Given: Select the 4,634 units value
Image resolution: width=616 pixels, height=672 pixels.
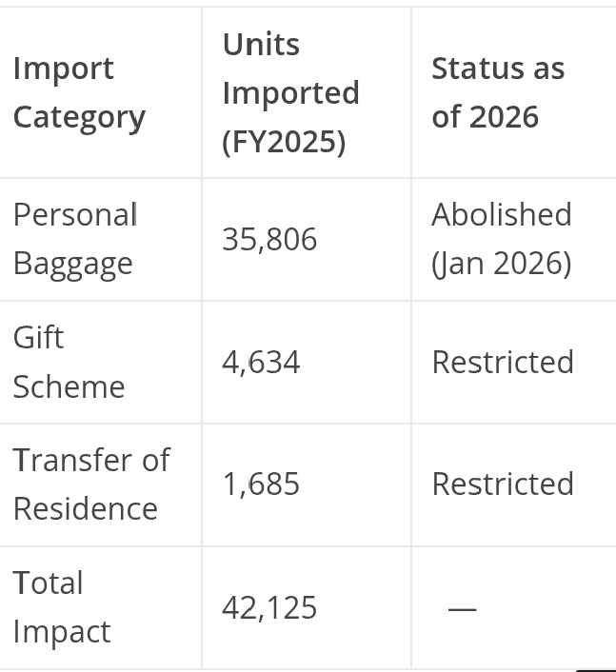Looking at the screenshot, I should click(261, 362).
